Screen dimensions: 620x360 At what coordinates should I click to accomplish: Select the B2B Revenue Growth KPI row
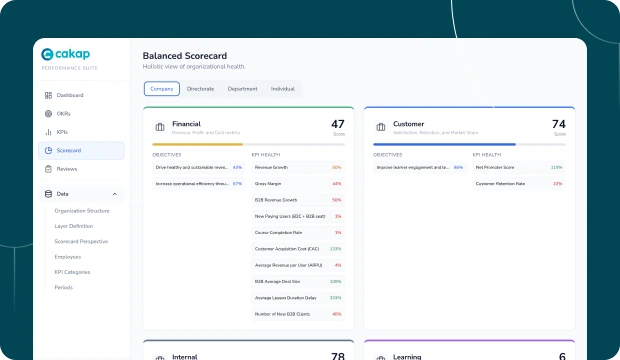coord(298,200)
